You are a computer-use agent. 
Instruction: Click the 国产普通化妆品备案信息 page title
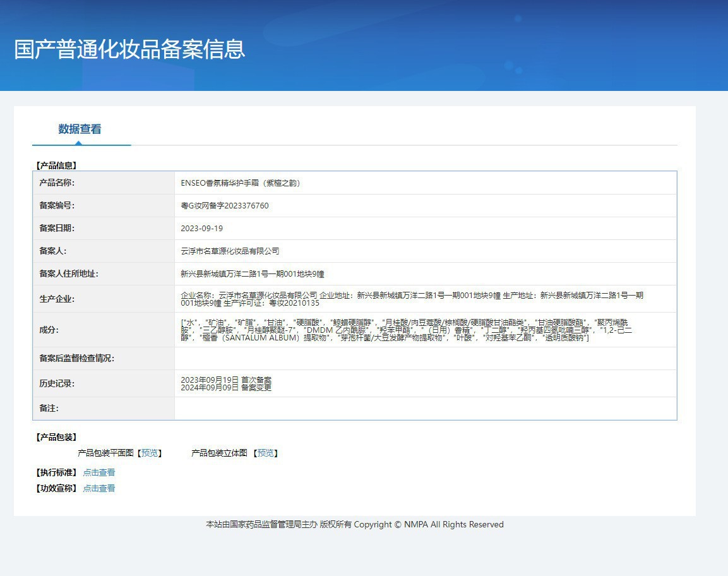(x=129, y=49)
